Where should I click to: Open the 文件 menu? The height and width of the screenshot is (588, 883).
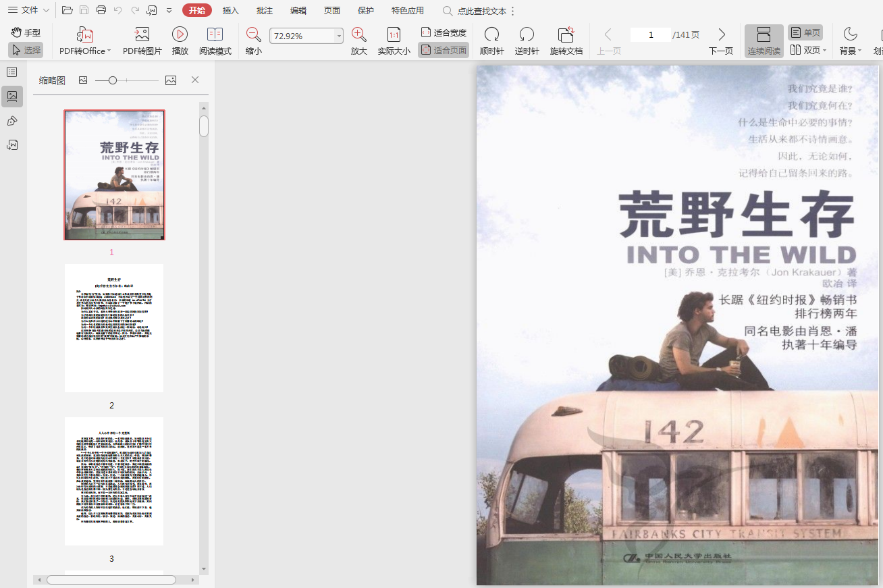[x=28, y=10]
